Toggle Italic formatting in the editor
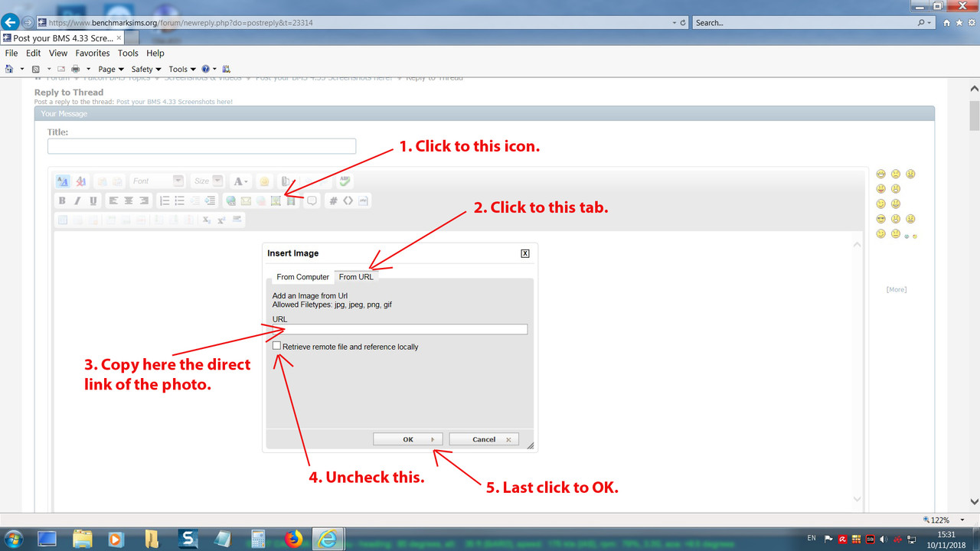The image size is (980, 551). 78,201
